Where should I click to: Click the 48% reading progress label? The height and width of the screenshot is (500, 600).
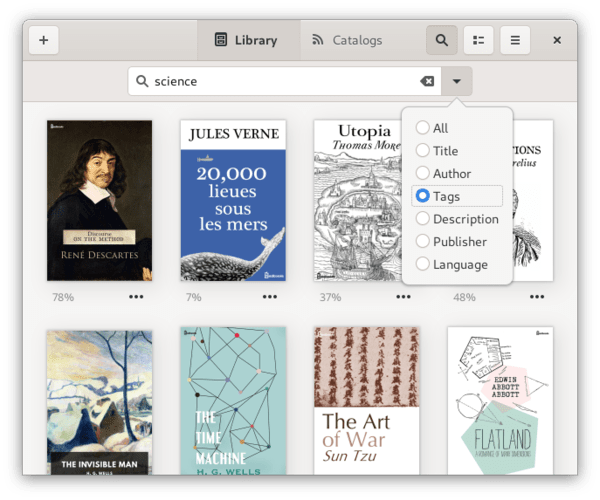click(464, 297)
